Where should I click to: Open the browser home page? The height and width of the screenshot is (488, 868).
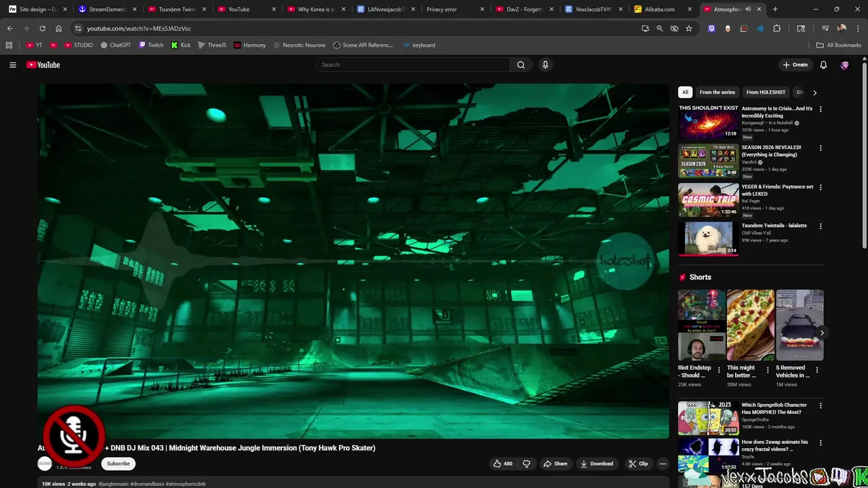click(58, 28)
